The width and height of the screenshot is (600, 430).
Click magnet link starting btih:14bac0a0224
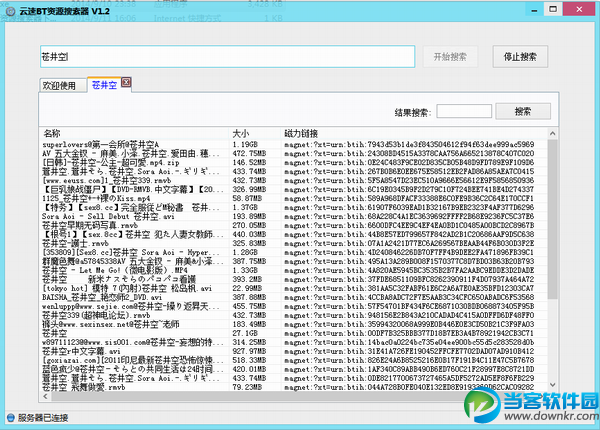(x=409, y=342)
